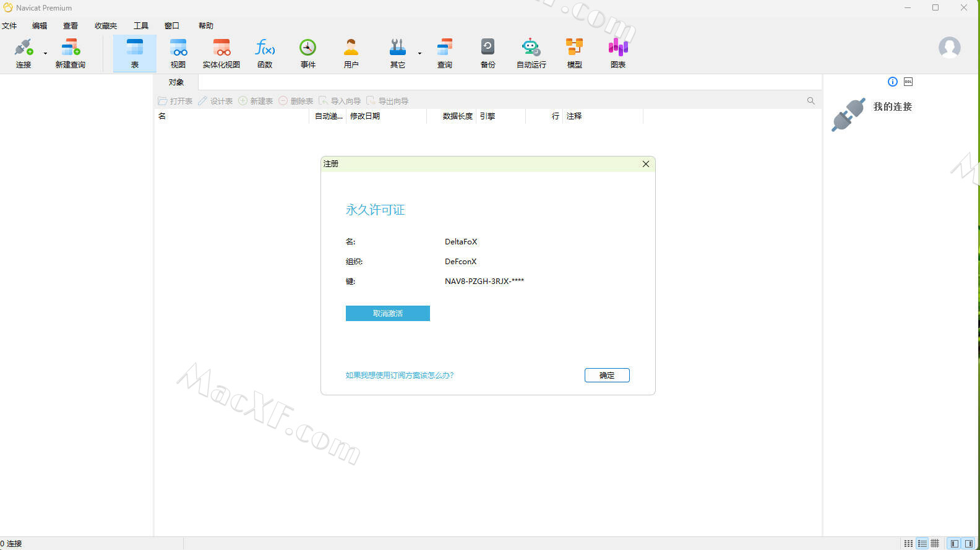Click the 新建查询 (New Query) icon

tap(71, 53)
